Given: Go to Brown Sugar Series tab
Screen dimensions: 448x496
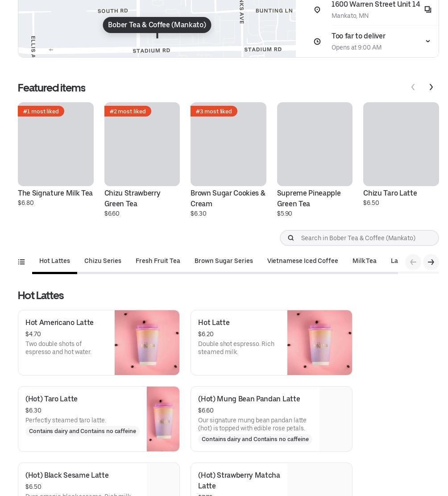Looking at the screenshot, I should click(x=224, y=261).
